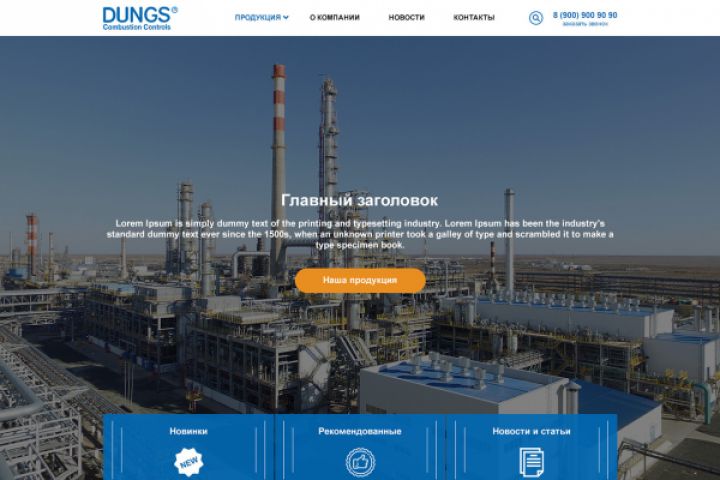Open the Новинки card title
This screenshot has height=480, width=720.
coord(188,431)
